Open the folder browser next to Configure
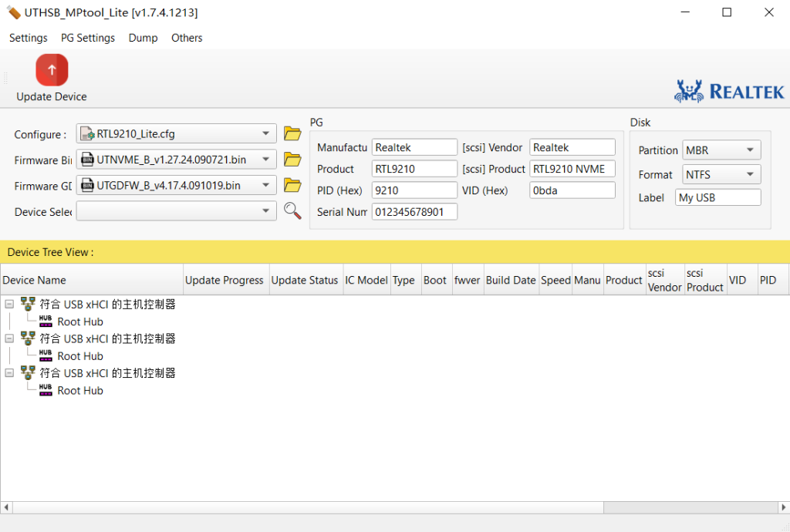 point(292,133)
